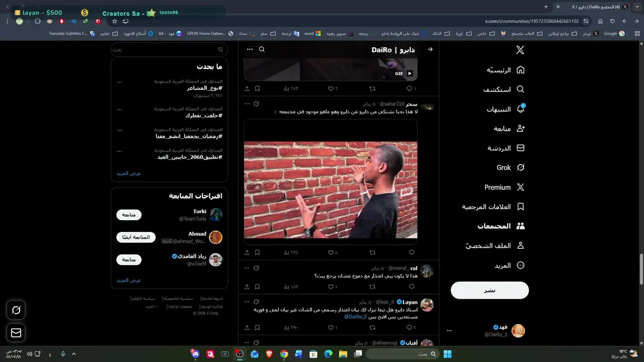Open trend #تطبيق2060_حابين_العيد
644x362 pixels.
[190, 157]
